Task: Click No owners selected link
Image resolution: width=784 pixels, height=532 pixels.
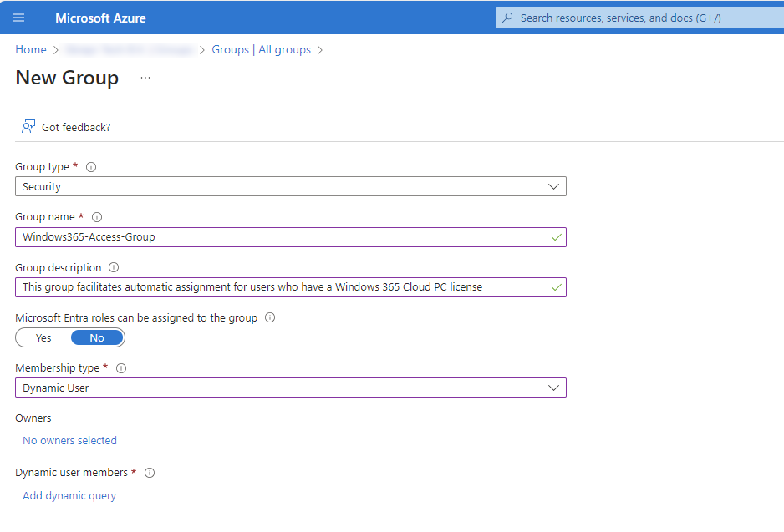Action: tap(69, 441)
